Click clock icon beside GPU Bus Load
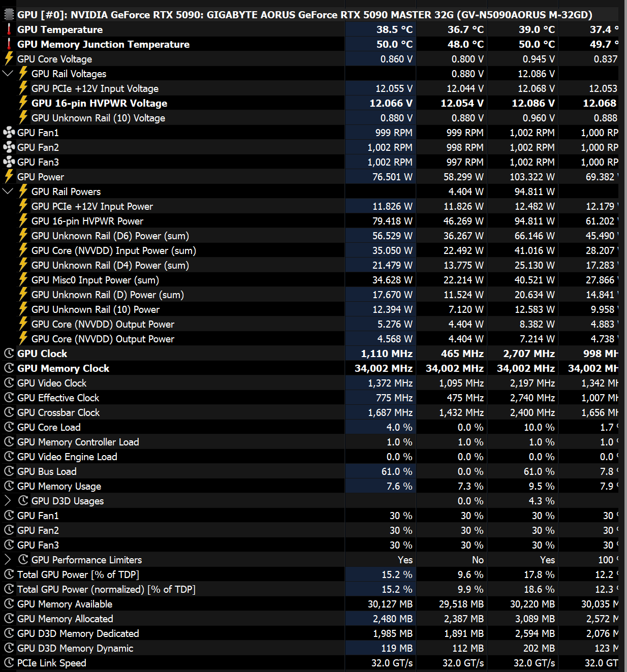This screenshot has width=627, height=672. [x=9, y=471]
